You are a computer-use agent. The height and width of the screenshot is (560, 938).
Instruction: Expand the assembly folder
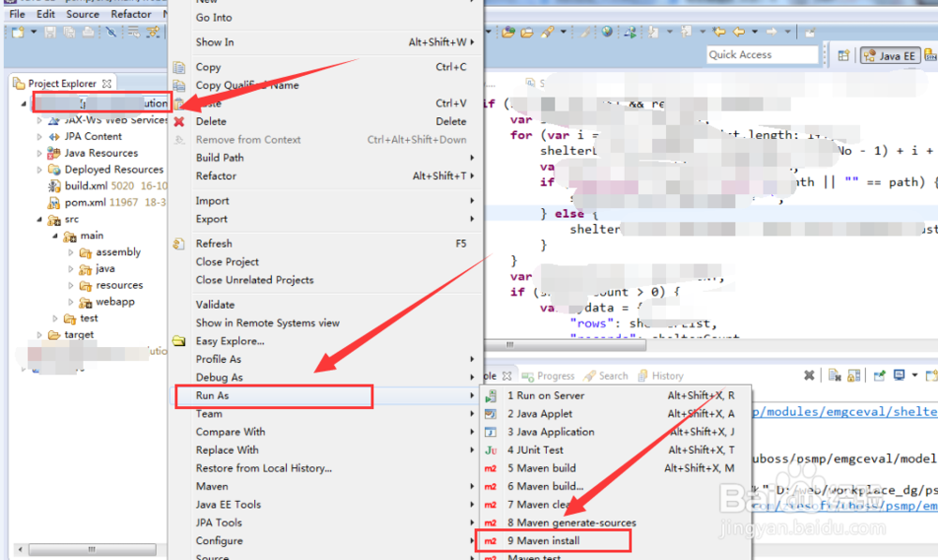pos(70,252)
